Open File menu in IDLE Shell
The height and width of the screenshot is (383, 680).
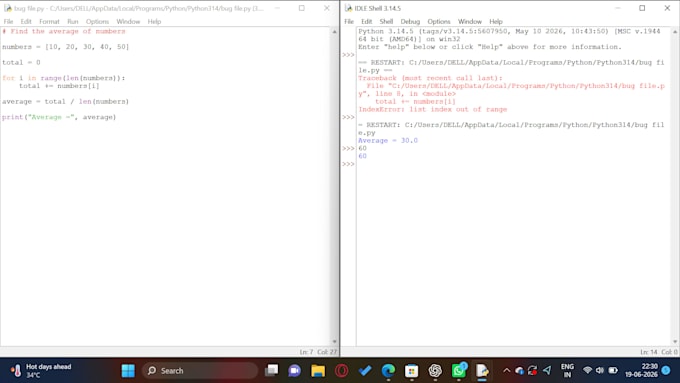click(x=349, y=21)
